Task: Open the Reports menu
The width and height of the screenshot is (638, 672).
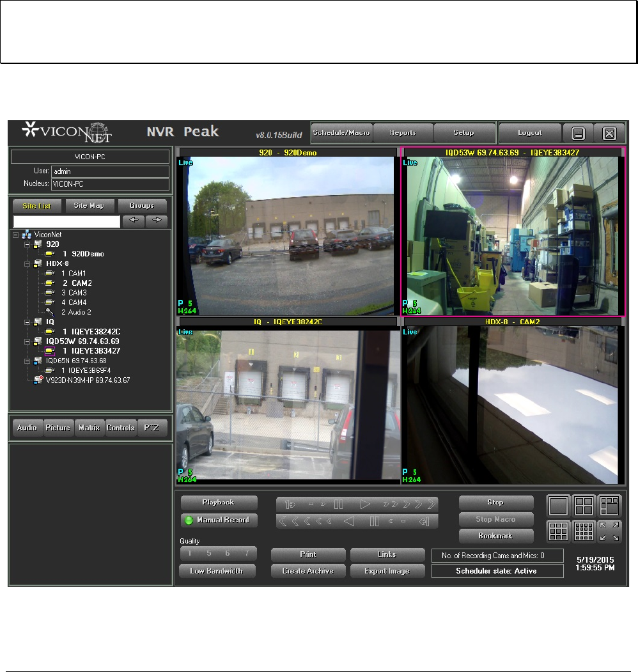Action: pos(403,133)
